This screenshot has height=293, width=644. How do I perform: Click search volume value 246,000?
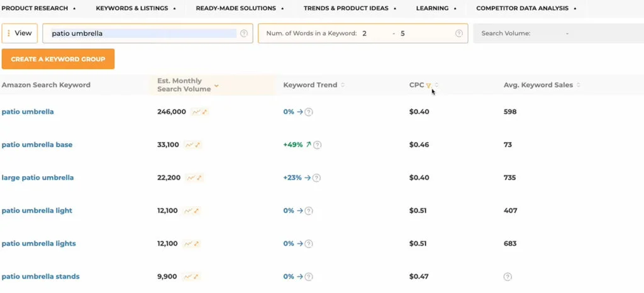click(172, 112)
